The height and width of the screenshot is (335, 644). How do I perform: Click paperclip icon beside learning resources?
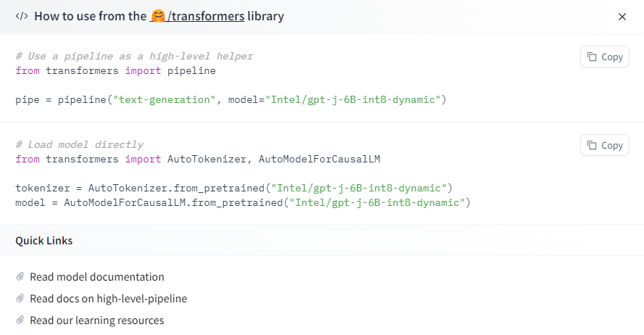point(21,320)
